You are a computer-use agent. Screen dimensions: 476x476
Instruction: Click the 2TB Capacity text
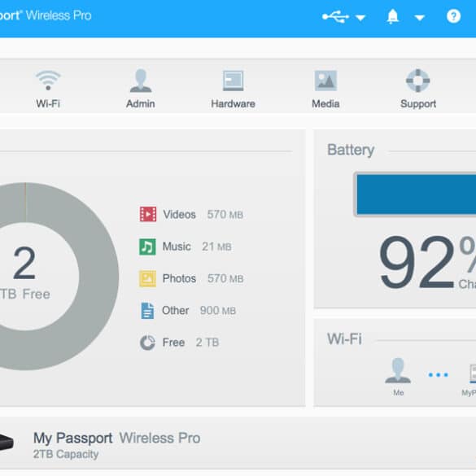pos(66,454)
